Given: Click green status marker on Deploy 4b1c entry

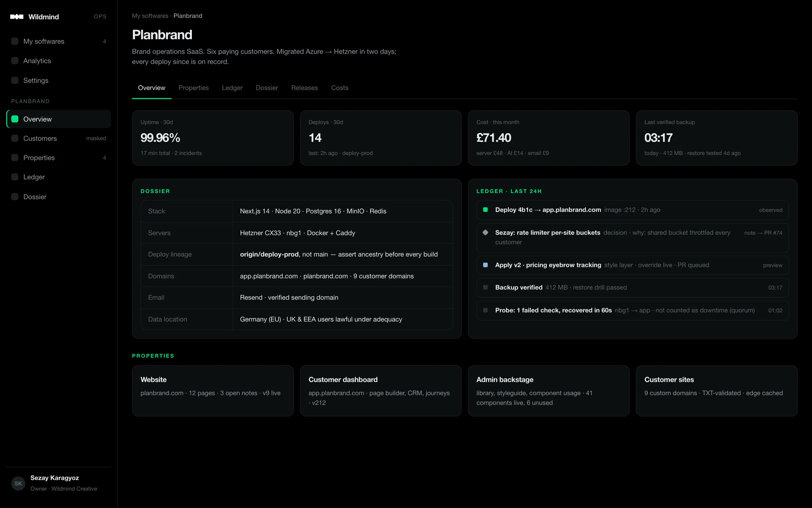Looking at the screenshot, I should pos(485,210).
